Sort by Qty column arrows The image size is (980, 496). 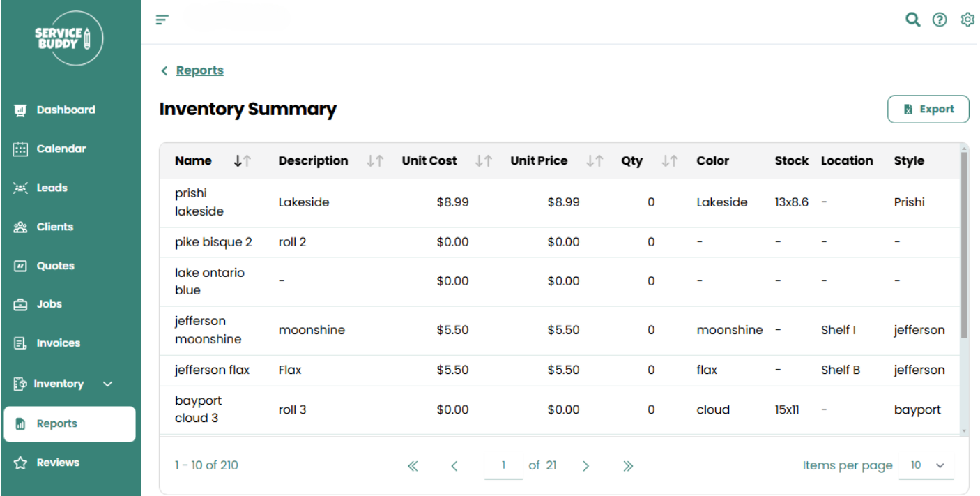670,161
